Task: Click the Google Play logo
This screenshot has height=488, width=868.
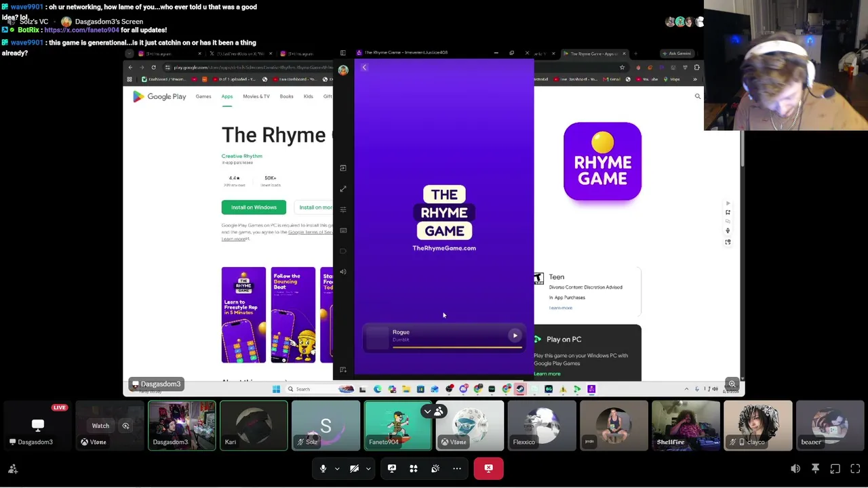Action: tap(159, 96)
